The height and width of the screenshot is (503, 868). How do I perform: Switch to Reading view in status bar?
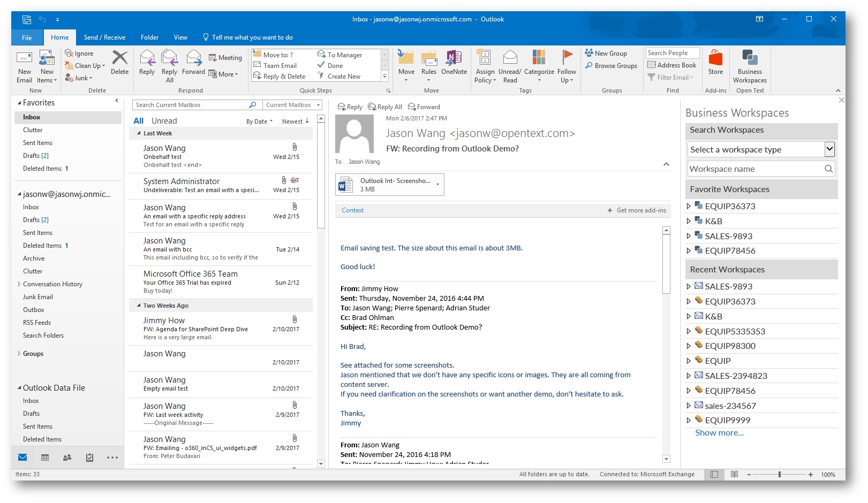(734, 475)
